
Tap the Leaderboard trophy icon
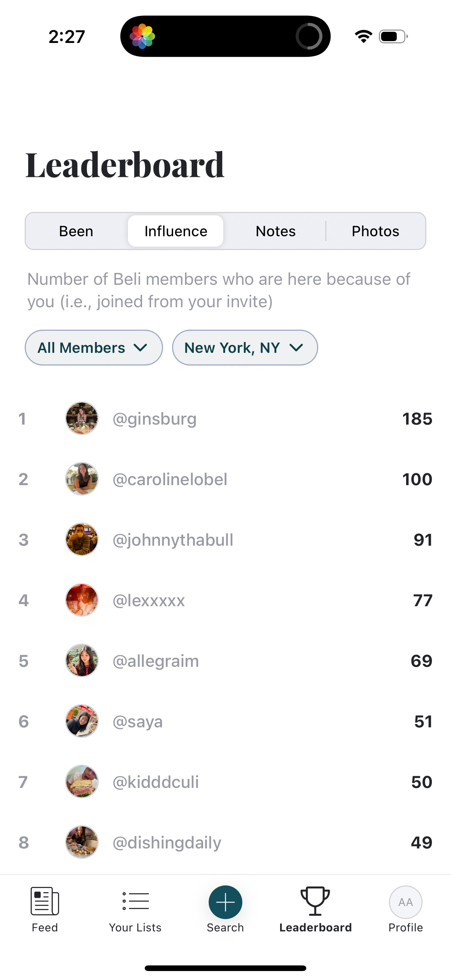[x=315, y=901]
